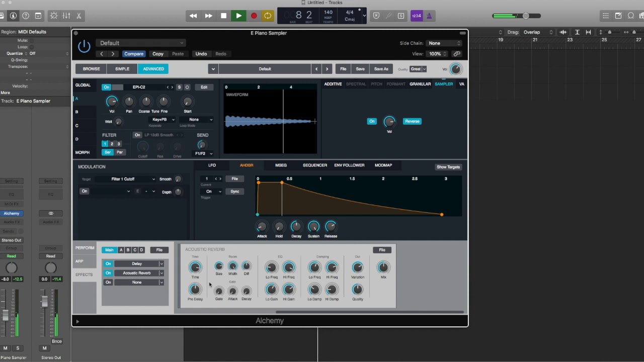Click the Compare button
The height and width of the screenshot is (362, 644).
coord(134,54)
